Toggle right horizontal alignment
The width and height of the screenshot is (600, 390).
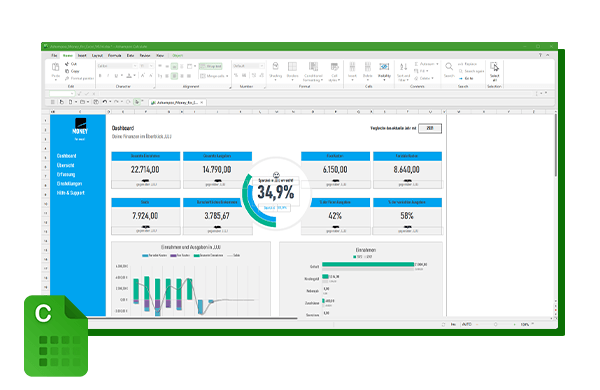pyautogui.click(x=181, y=76)
